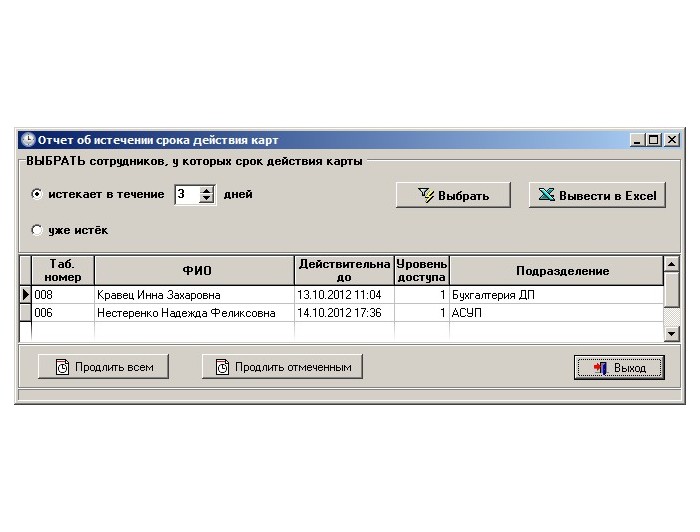Click Продлить отмеченным button
The width and height of the screenshot is (700, 532).
coord(282,367)
